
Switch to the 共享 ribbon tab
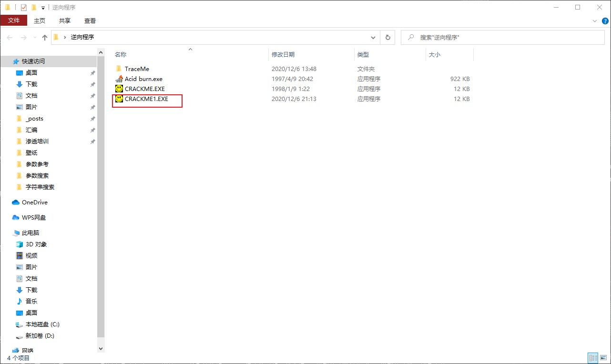click(x=65, y=20)
